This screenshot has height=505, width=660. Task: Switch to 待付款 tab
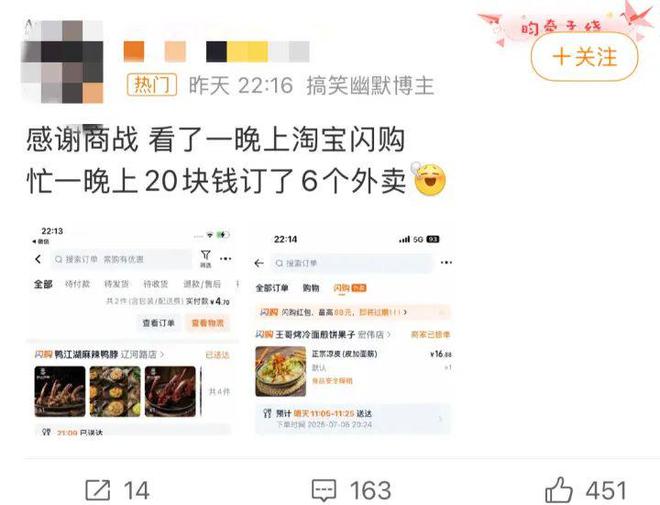[x=77, y=284]
